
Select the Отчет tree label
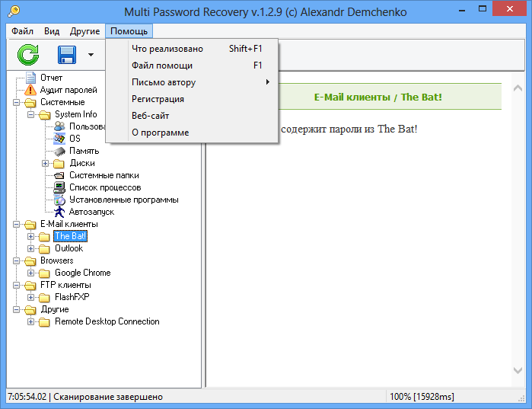(51, 78)
